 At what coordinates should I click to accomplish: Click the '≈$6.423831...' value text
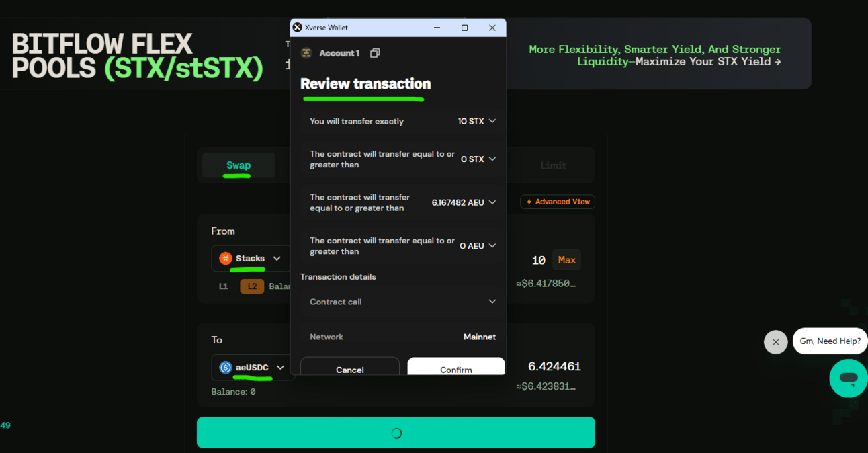546,387
